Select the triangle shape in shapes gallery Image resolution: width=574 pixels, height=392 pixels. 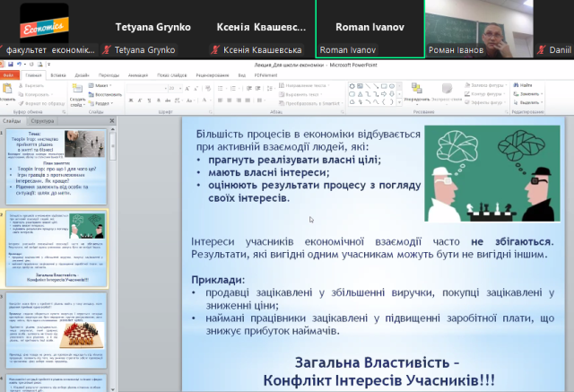click(361, 94)
